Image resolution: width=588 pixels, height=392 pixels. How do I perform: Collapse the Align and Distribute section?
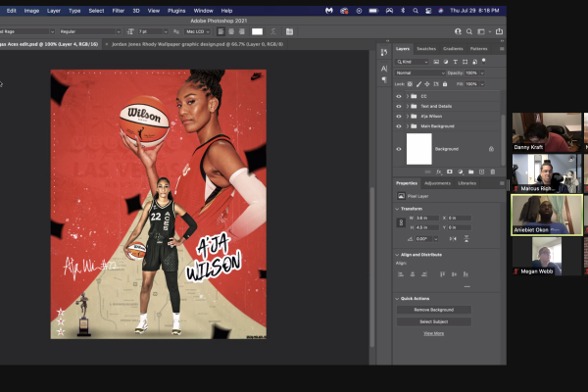397,255
